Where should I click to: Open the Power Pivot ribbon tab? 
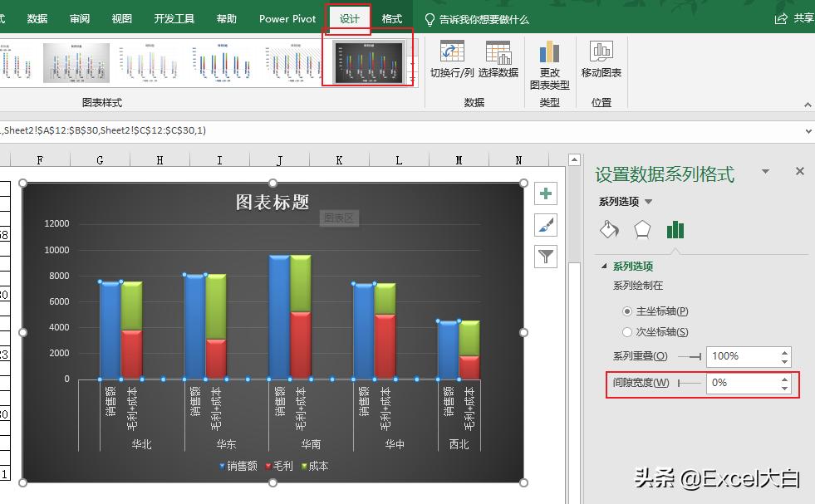(286, 17)
